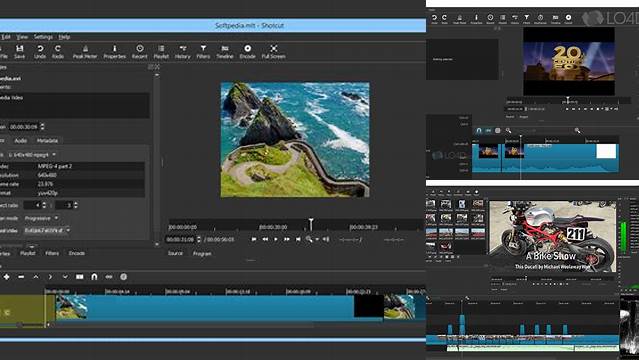Open zoom dropdown arrow beside player magnifier
This screenshot has height=360, width=639.
pyautogui.click(x=317, y=240)
